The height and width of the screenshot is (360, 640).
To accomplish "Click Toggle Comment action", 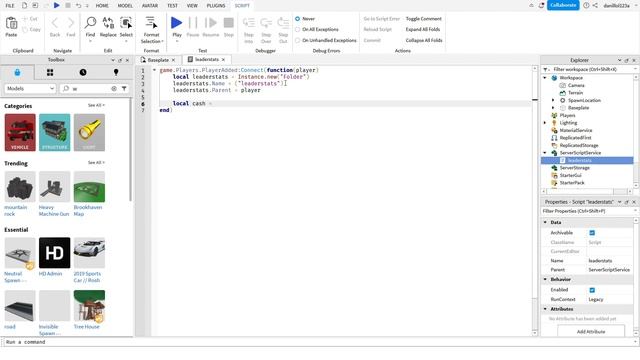I will (x=424, y=19).
